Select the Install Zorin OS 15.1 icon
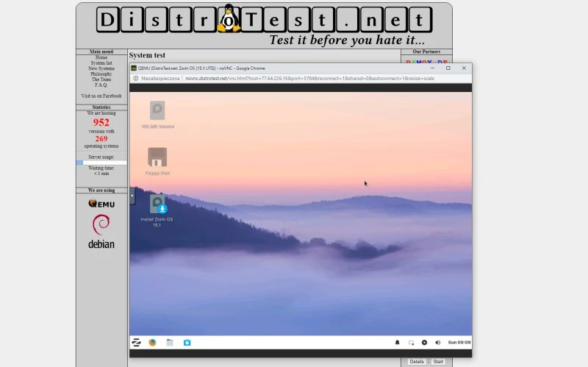Viewport: 588px width, 367px height. point(157,210)
